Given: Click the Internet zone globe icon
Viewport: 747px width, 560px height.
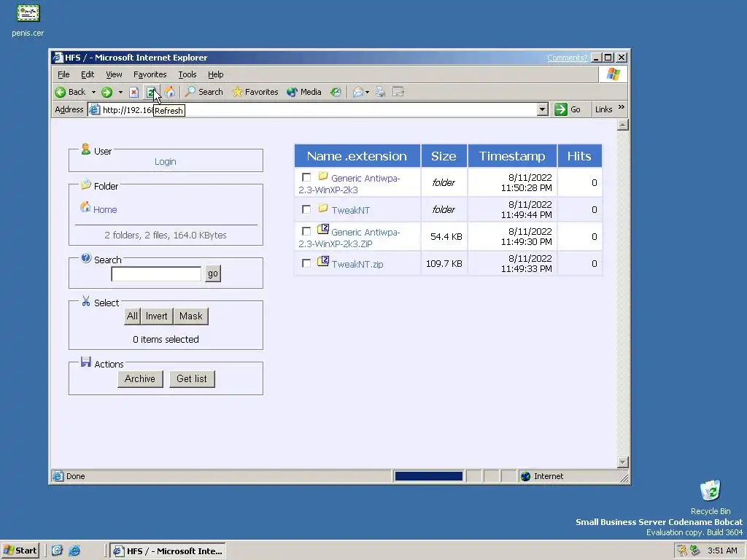Looking at the screenshot, I should click(525, 476).
